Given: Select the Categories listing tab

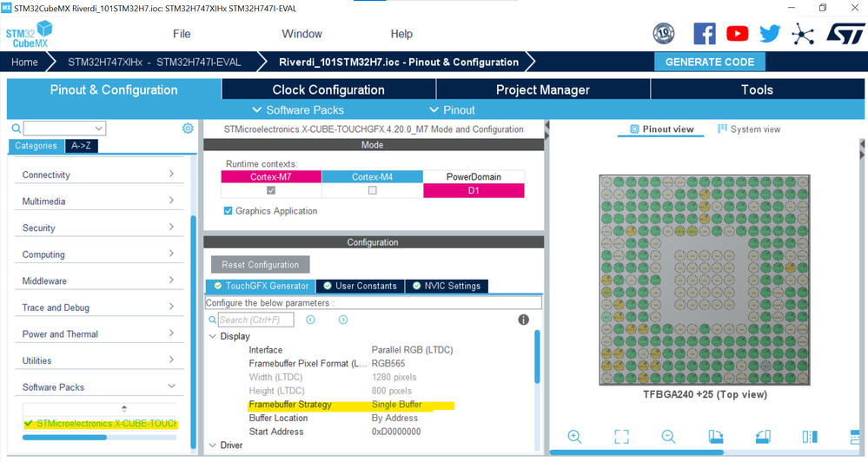Looking at the screenshot, I should click(36, 146).
